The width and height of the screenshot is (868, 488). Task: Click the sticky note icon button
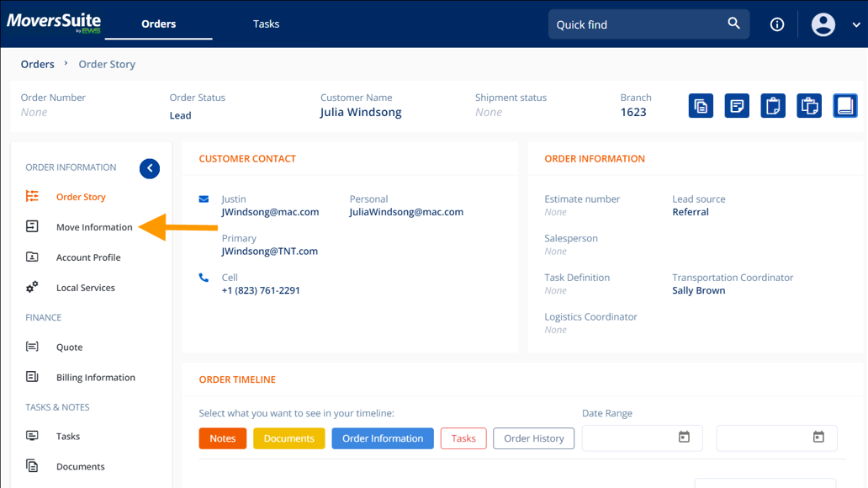click(737, 106)
